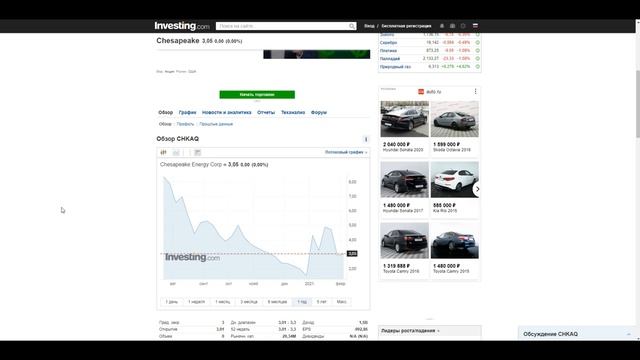Set chart range to Макс.

tap(342, 302)
